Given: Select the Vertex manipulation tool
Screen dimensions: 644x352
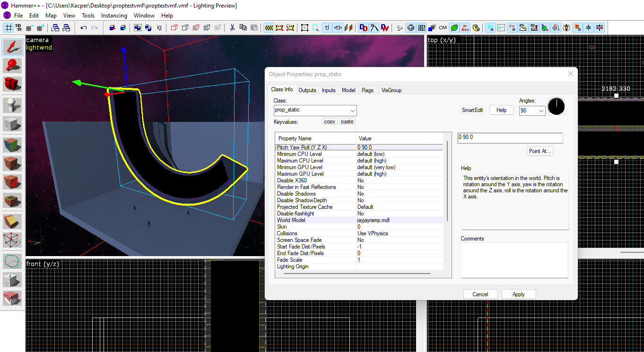Looking at the screenshot, I should click(12, 240).
